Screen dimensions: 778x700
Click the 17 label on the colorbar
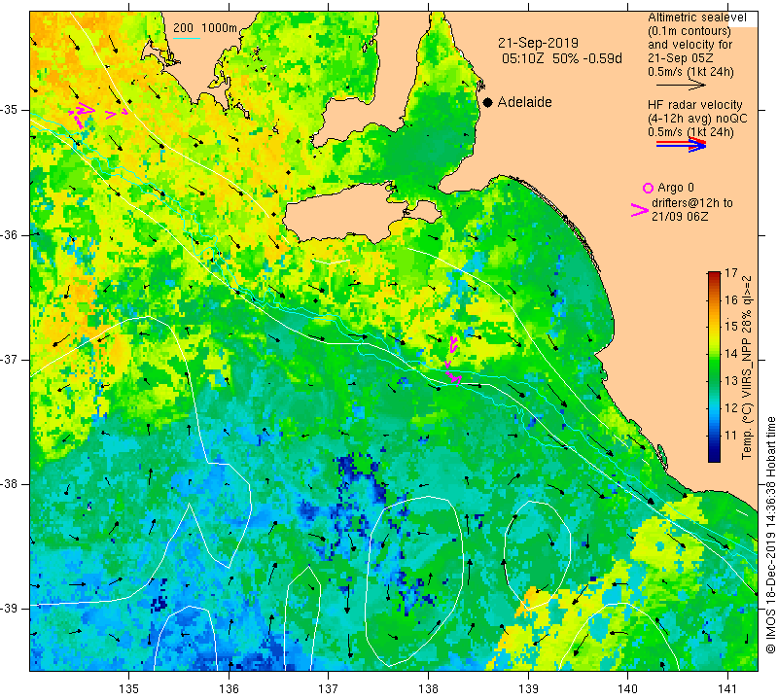click(731, 273)
